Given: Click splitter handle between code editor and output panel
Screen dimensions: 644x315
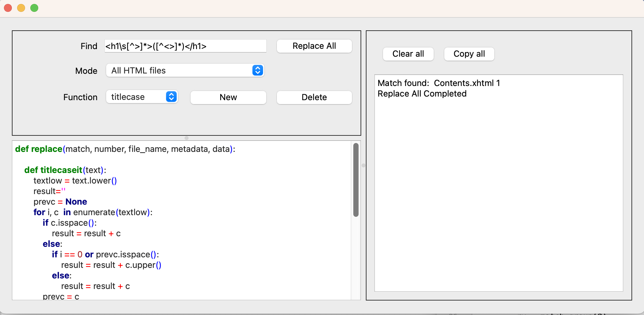Looking at the screenshot, I should pos(364,165).
